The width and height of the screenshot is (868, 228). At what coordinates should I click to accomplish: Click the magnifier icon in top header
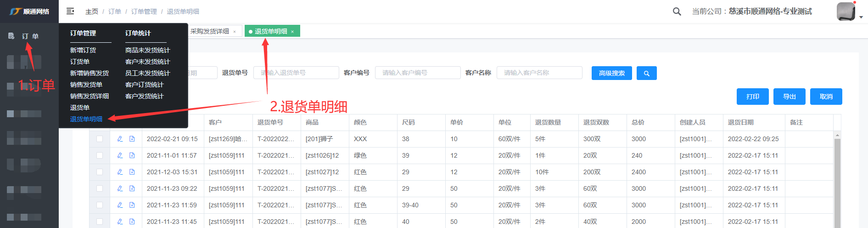(677, 11)
